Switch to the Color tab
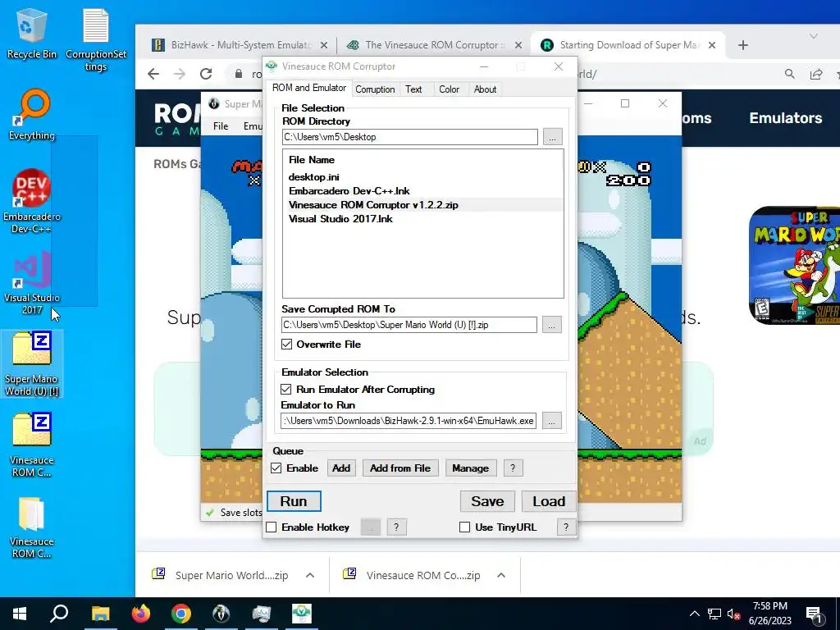Image resolution: width=840 pixels, height=630 pixels. click(449, 89)
